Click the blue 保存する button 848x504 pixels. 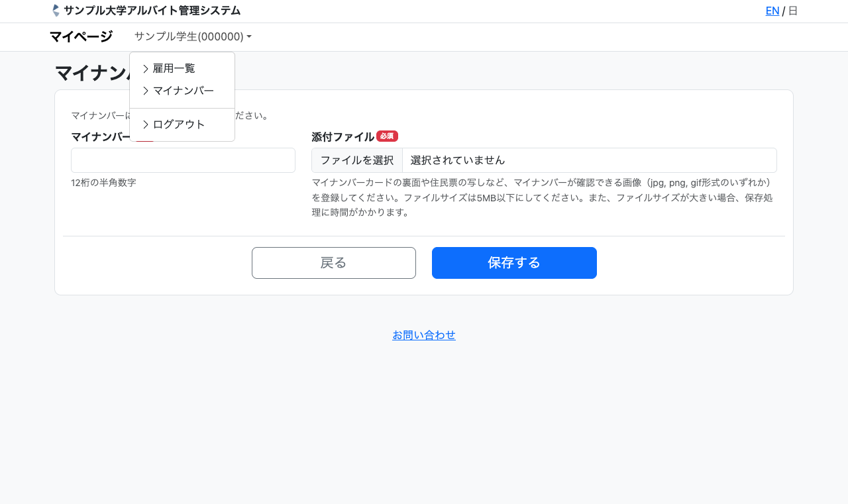[x=514, y=263]
